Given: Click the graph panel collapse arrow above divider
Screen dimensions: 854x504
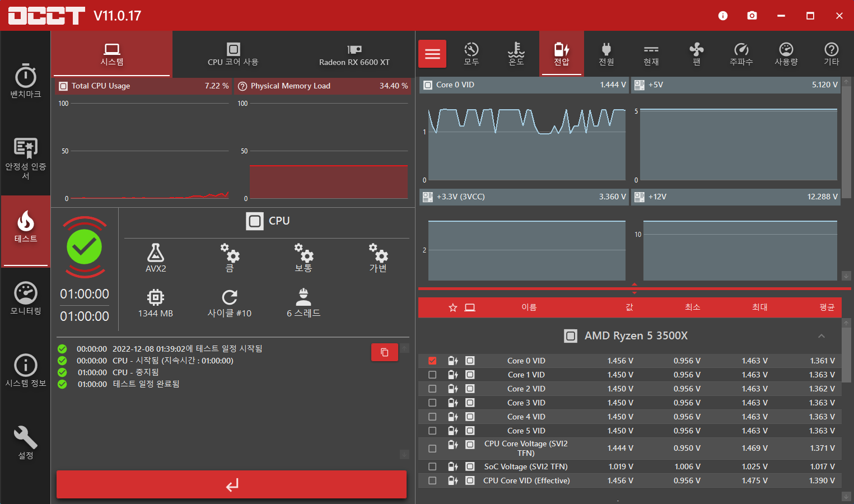Looking at the screenshot, I should click(x=634, y=284).
